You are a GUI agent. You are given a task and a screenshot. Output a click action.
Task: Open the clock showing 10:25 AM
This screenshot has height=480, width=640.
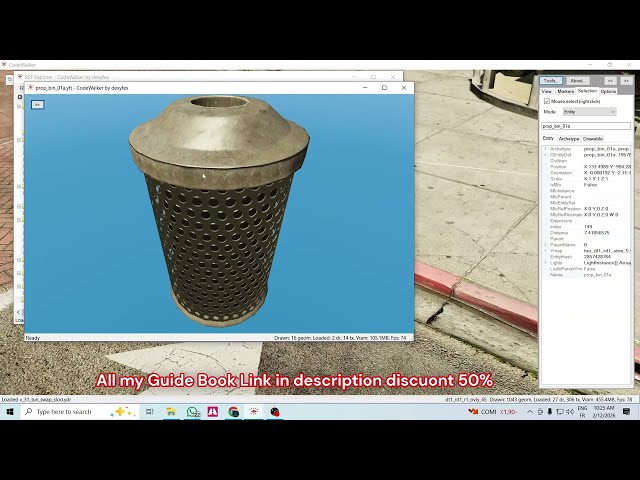pyautogui.click(x=604, y=412)
